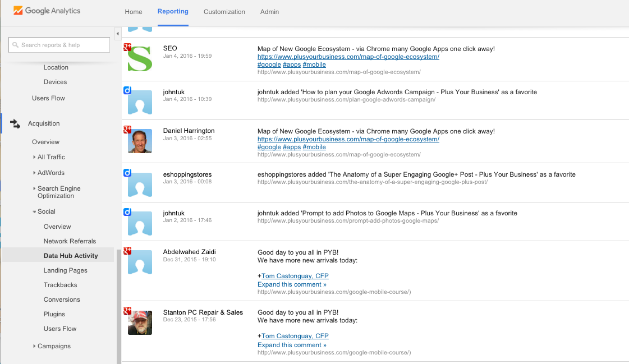Expand this comment in Abdelwahed Zaidi post
Screen dimensions: 629x364
(x=292, y=284)
